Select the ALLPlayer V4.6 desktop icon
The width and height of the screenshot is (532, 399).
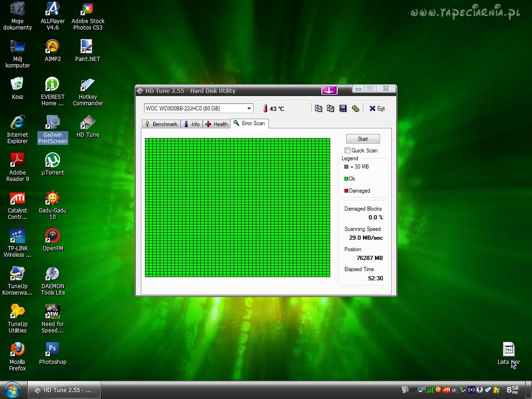53,16
